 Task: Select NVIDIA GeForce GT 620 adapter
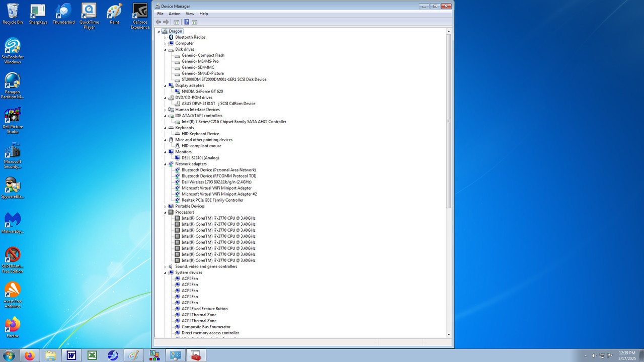pos(202,92)
